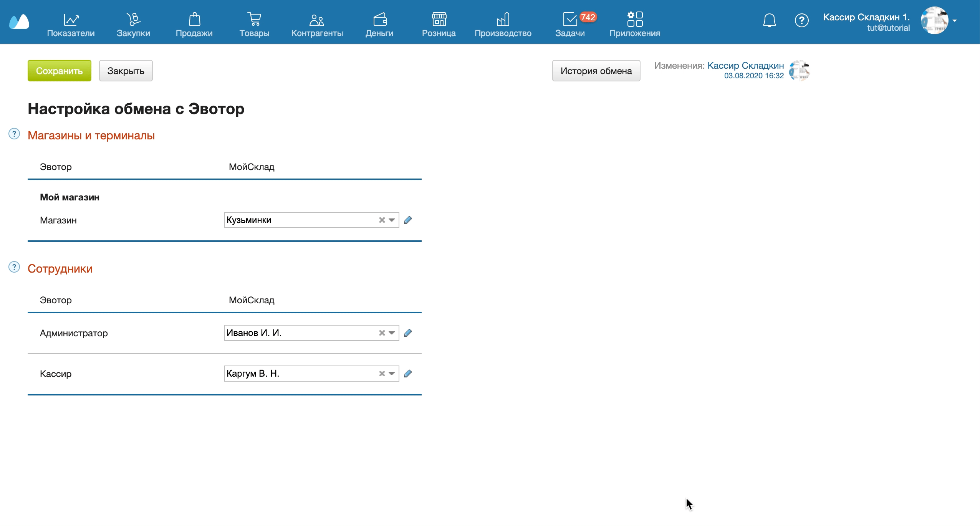Clear the Администратор employee selection
Image resolution: width=980 pixels, height=526 pixels.
[382, 333]
